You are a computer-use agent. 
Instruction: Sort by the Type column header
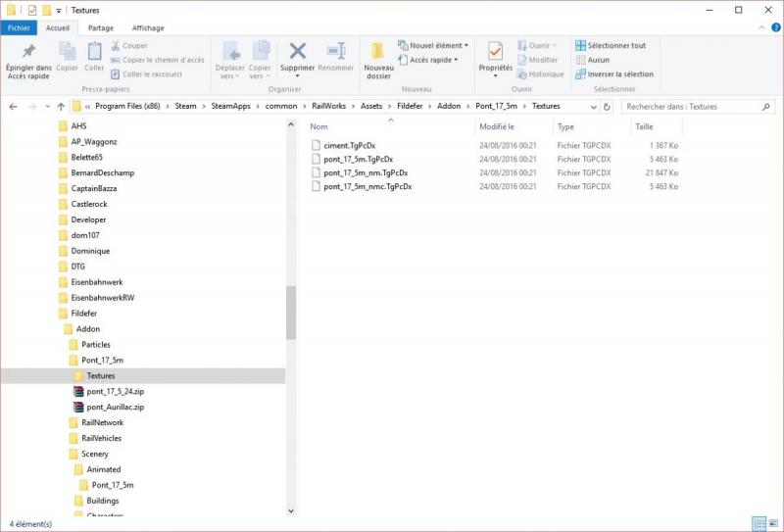pyautogui.click(x=565, y=127)
